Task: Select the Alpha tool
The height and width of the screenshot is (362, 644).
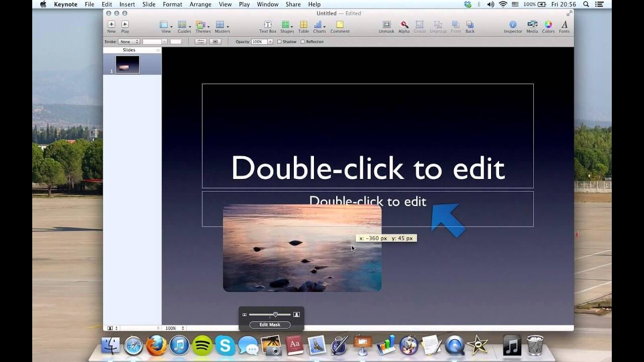Action: (404, 27)
